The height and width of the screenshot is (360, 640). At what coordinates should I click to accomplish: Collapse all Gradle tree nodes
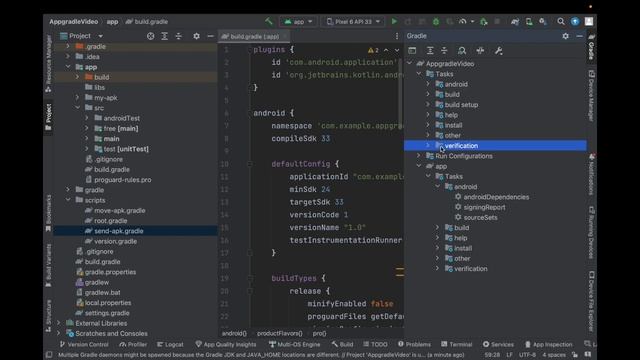(x=444, y=51)
